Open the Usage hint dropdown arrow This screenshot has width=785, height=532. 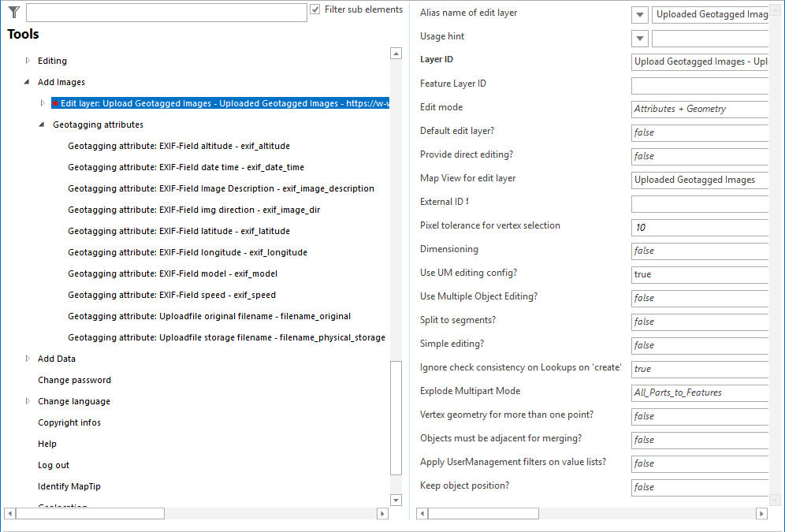(x=640, y=38)
